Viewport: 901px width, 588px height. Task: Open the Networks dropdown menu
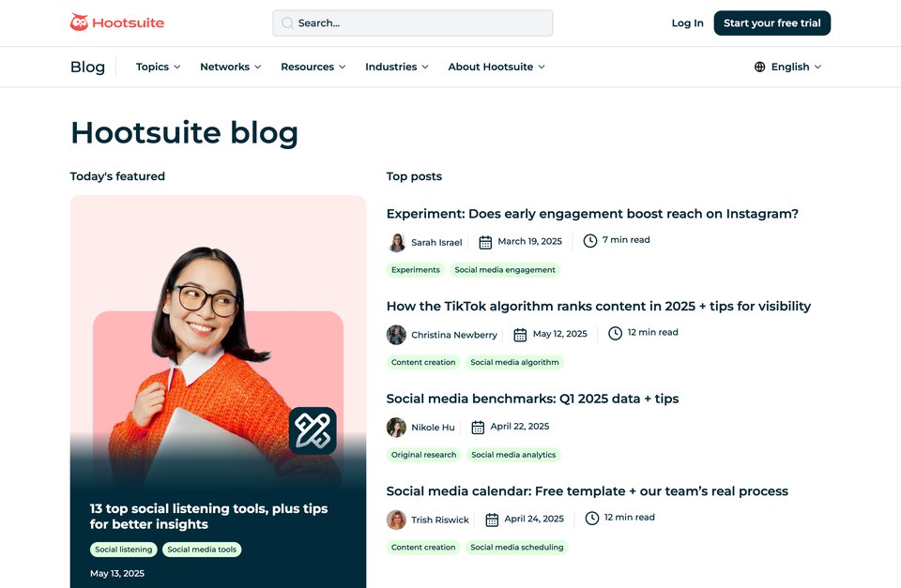tap(231, 67)
